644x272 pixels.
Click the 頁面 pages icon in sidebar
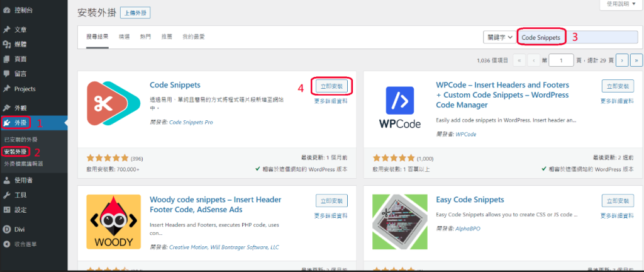pyautogui.click(x=6, y=59)
